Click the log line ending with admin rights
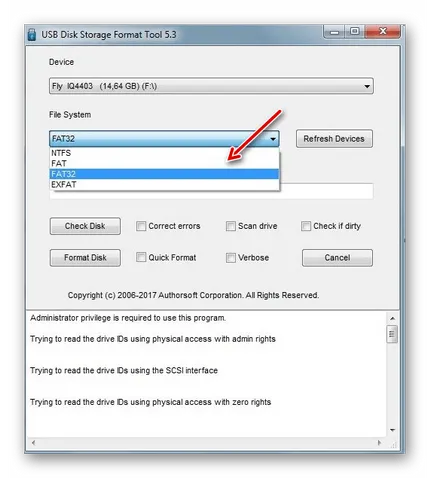 pos(153,339)
